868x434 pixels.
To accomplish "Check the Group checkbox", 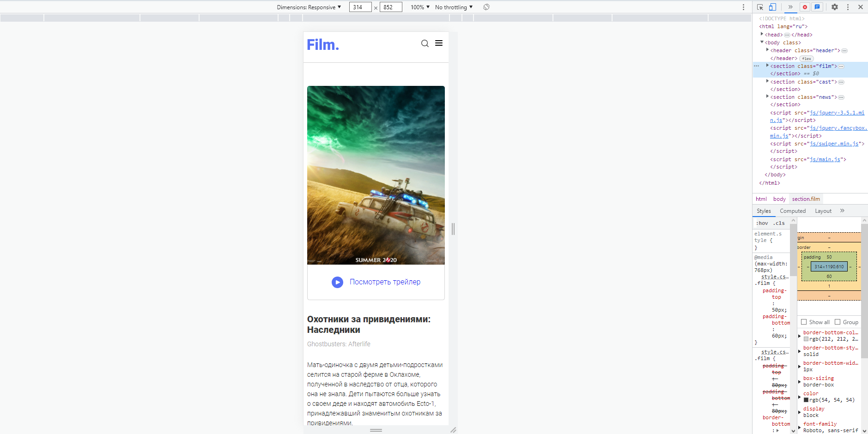I will (838, 322).
